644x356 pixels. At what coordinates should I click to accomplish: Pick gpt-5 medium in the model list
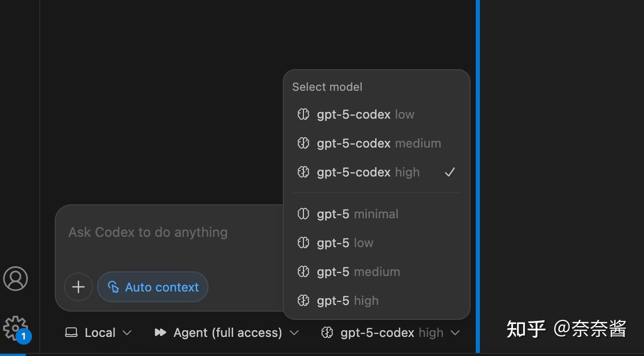(358, 272)
